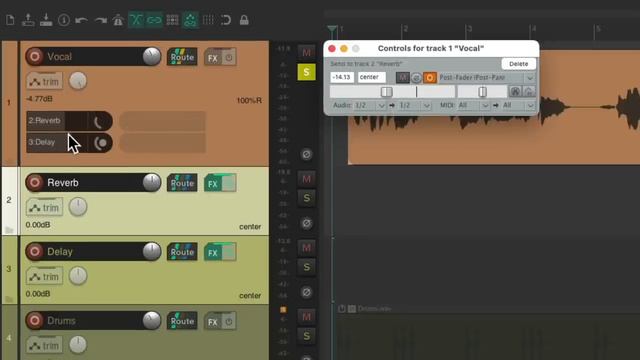Click the send pan slider handle
640x360 pixels.
pos(482,92)
